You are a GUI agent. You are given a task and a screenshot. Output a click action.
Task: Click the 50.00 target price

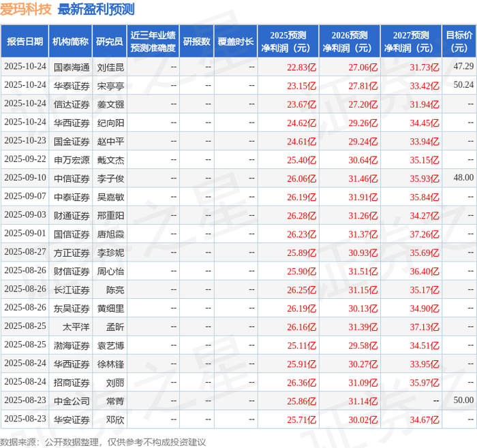click(x=463, y=400)
